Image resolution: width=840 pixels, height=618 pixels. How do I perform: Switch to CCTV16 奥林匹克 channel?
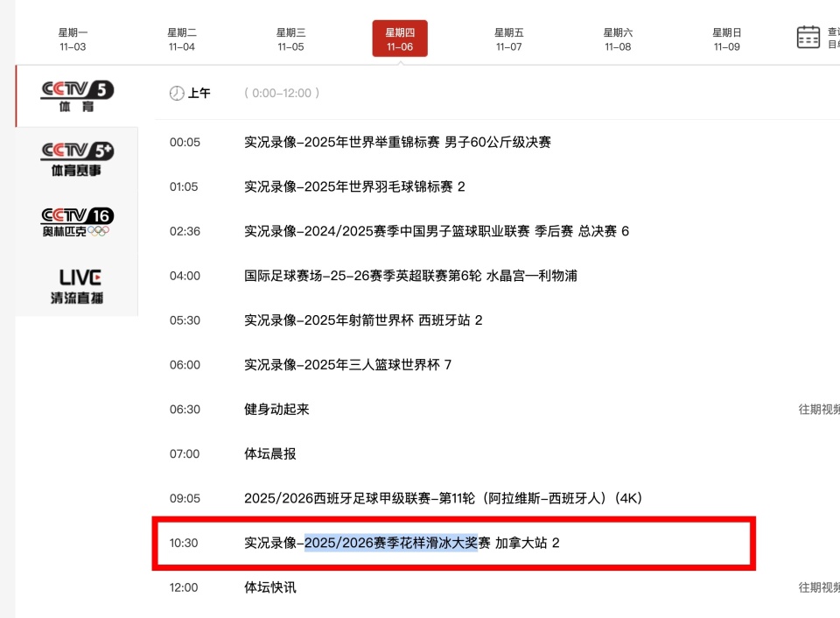point(77,221)
